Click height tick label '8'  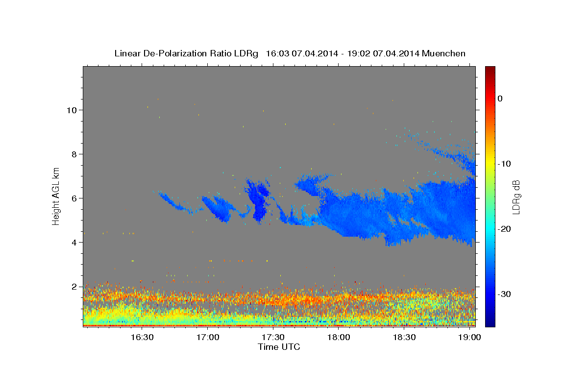74,154
